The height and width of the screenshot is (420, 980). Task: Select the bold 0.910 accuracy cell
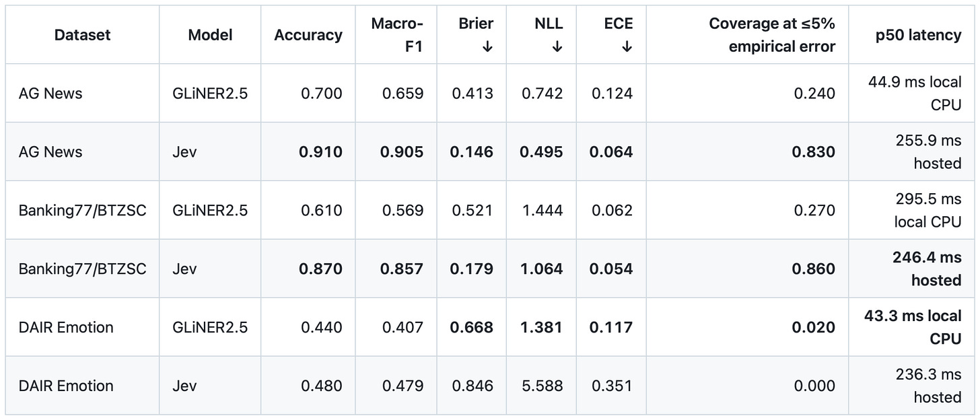pos(320,152)
